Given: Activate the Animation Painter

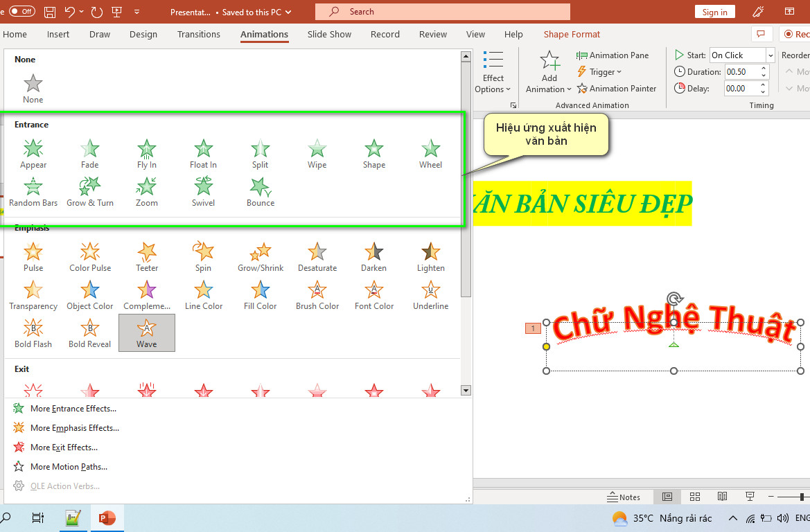Looking at the screenshot, I should pos(616,89).
